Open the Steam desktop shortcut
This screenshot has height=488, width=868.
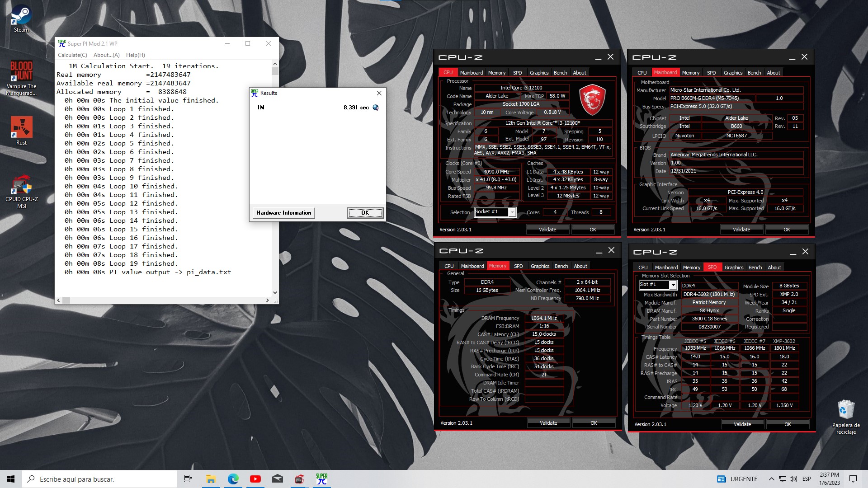coord(21,19)
